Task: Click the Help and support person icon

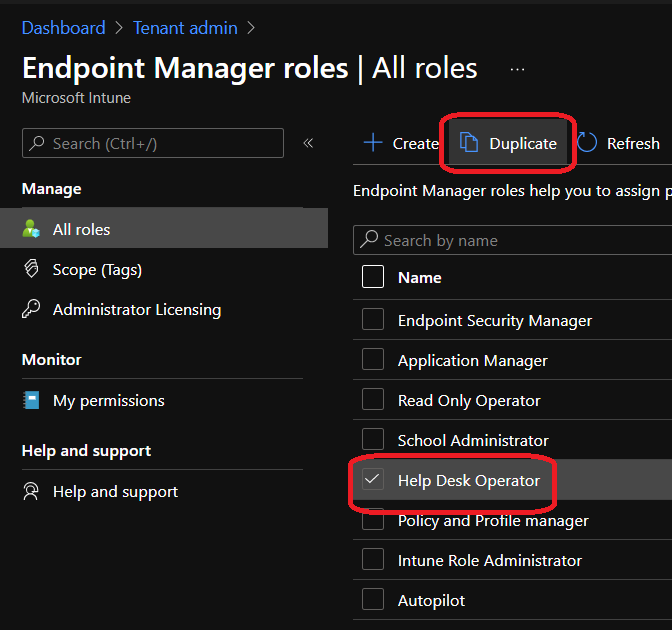Action: (32, 491)
